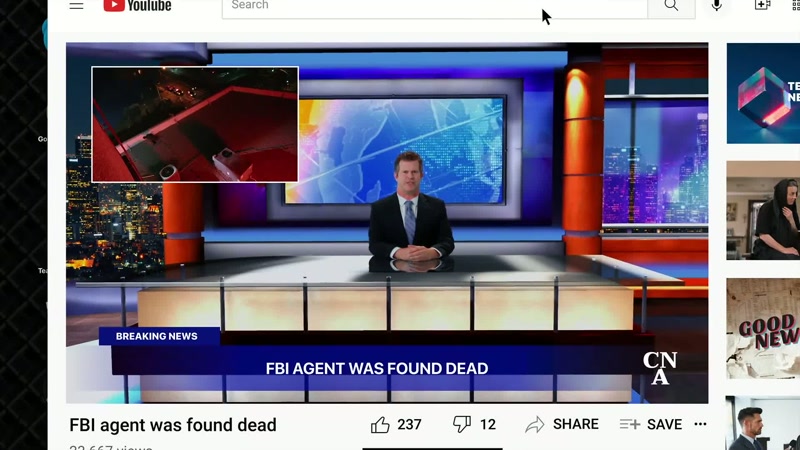Click the magnifier search button

point(671,7)
